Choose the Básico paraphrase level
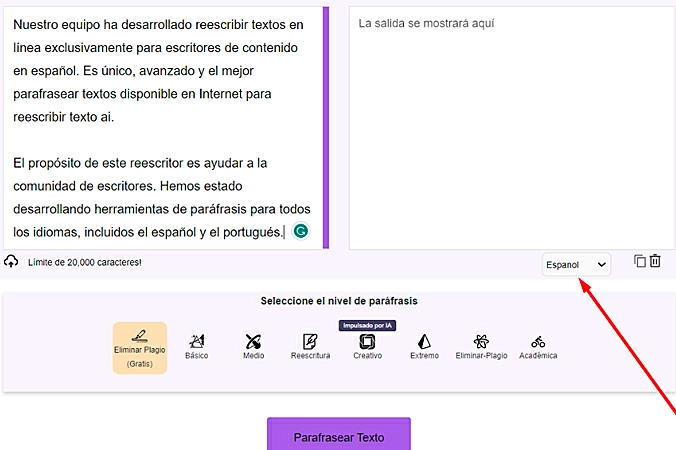This screenshot has height=450, width=676. coord(197,346)
